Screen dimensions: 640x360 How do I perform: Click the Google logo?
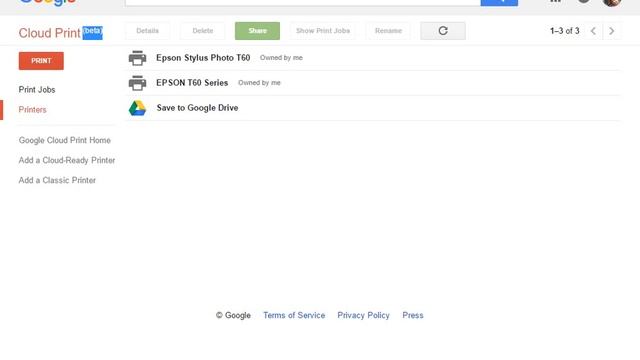pyautogui.click(x=47, y=2)
